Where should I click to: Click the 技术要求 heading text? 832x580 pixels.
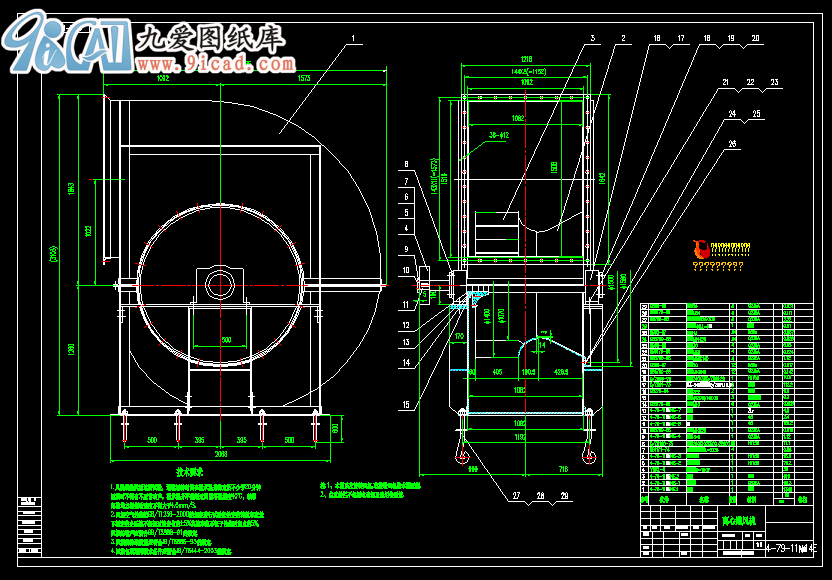pos(190,471)
